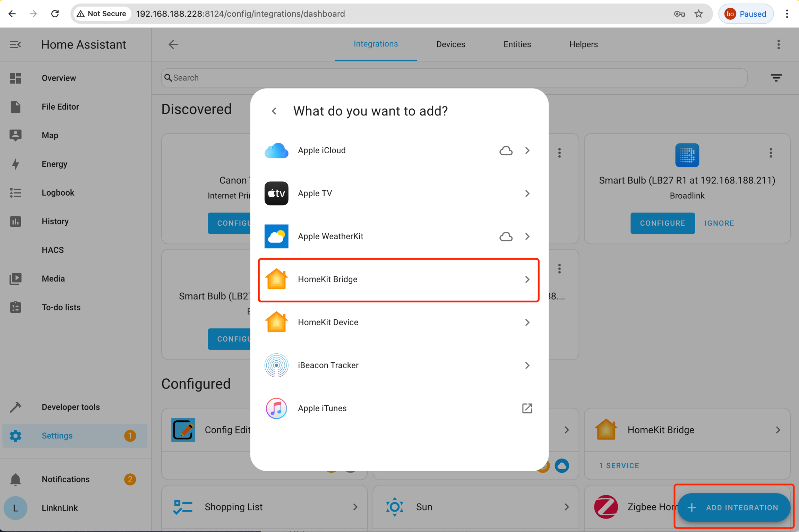Click the Apple TV icon
Screen dimensions: 799x532
click(x=276, y=193)
